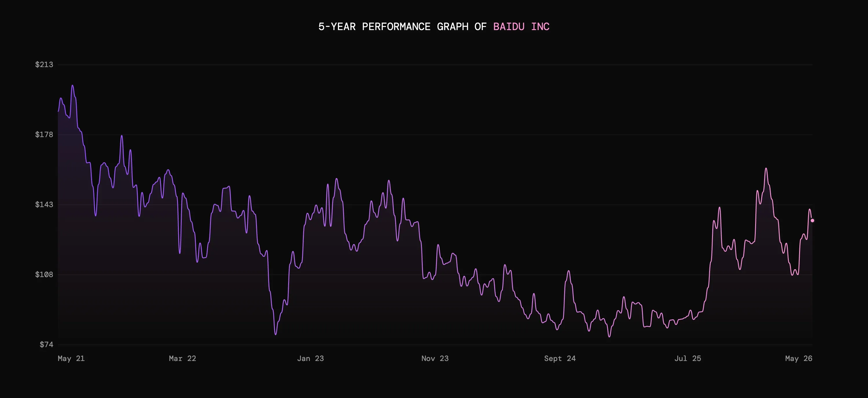Select the $74 y-axis label
Image resolution: width=868 pixels, height=398 pixels.
click(47, 344)
